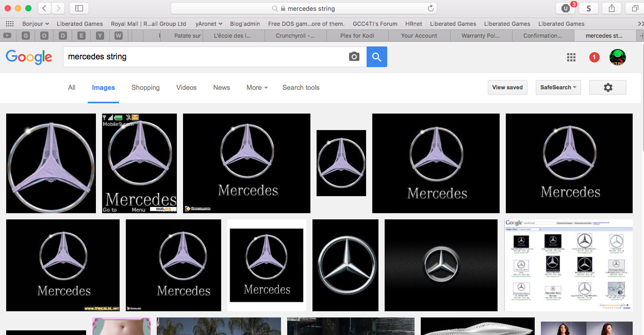The image size is (644, 335).
Task: Open the settings gear on results page
Action: click(607, 88)
